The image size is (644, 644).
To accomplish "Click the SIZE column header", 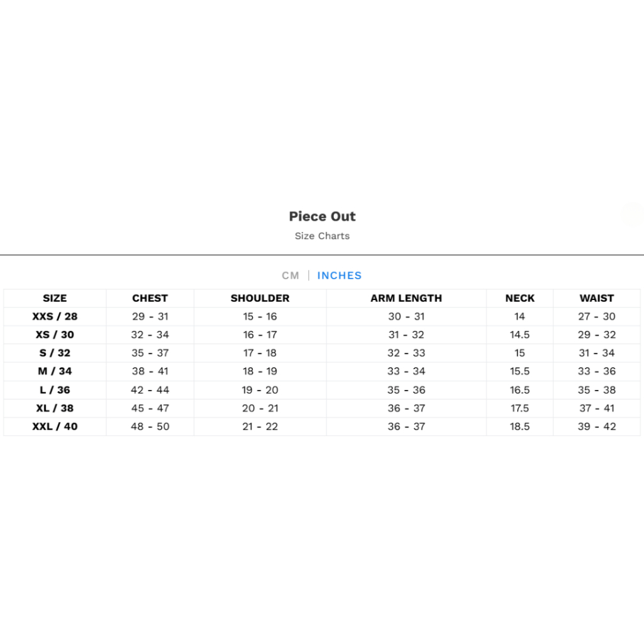I will click(x=55, y=298).
